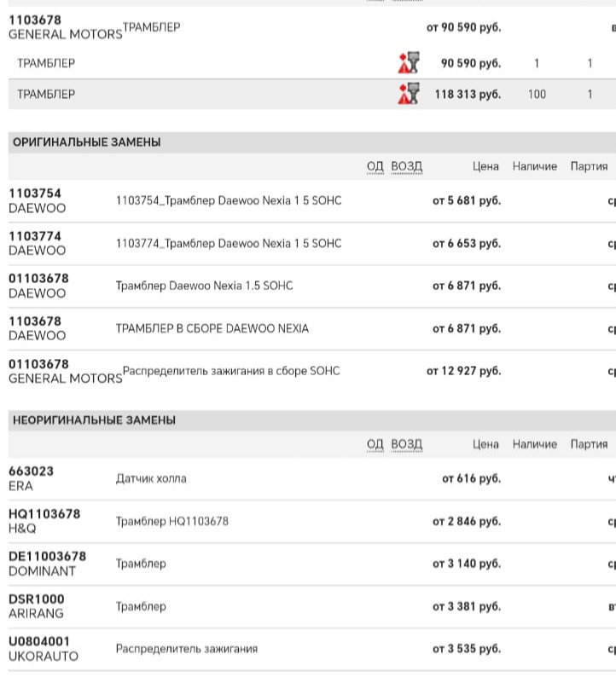Screen dimensions: 616x677
Task: Open 663023 ERA Hall sensor part
Action: pyautogui.click(x=31, y=472)
